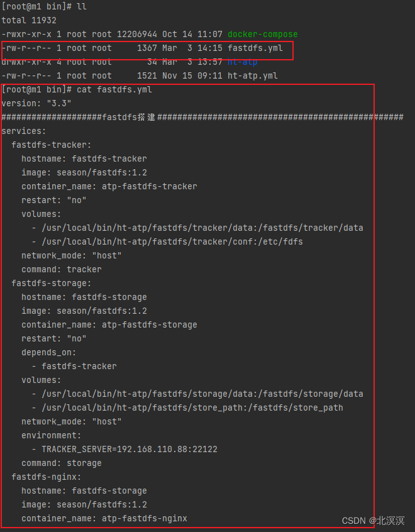Click the 'services:' key

[24, 131]
